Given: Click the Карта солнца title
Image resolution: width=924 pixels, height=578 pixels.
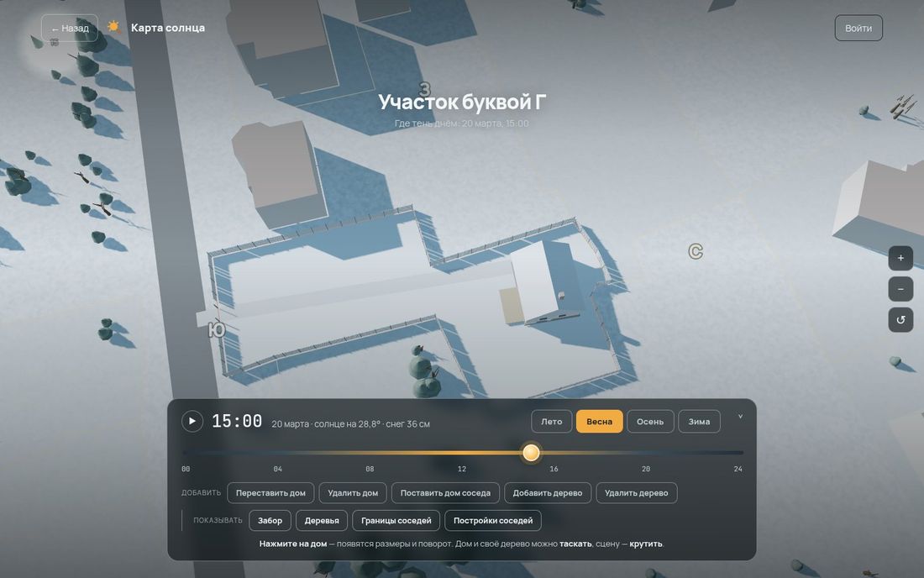Looking at the screenshot, I should [x=168, y=28].
